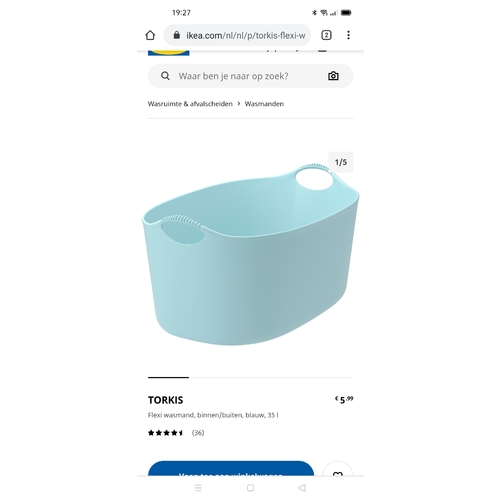Tap the Android back navigation button

tap(302, 488)
